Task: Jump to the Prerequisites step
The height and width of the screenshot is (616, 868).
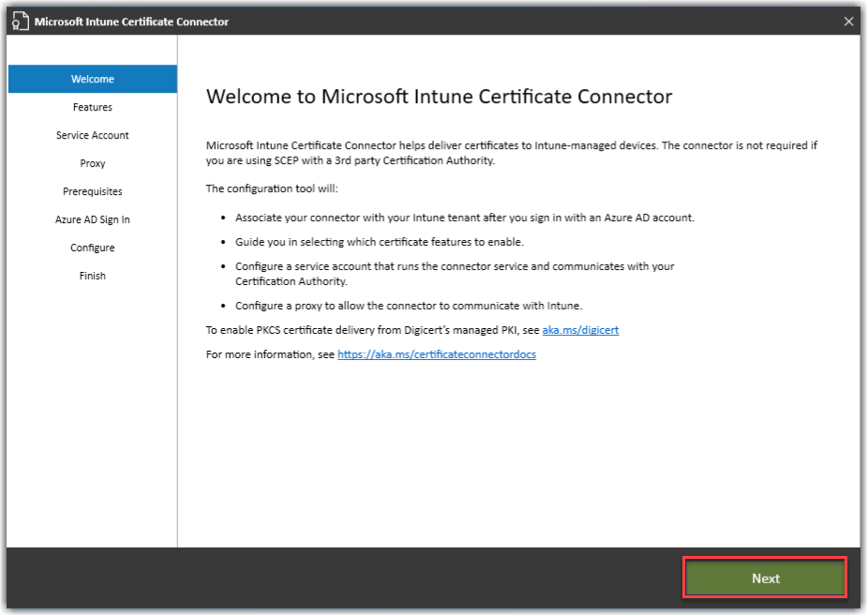Action: coord(93,191)
